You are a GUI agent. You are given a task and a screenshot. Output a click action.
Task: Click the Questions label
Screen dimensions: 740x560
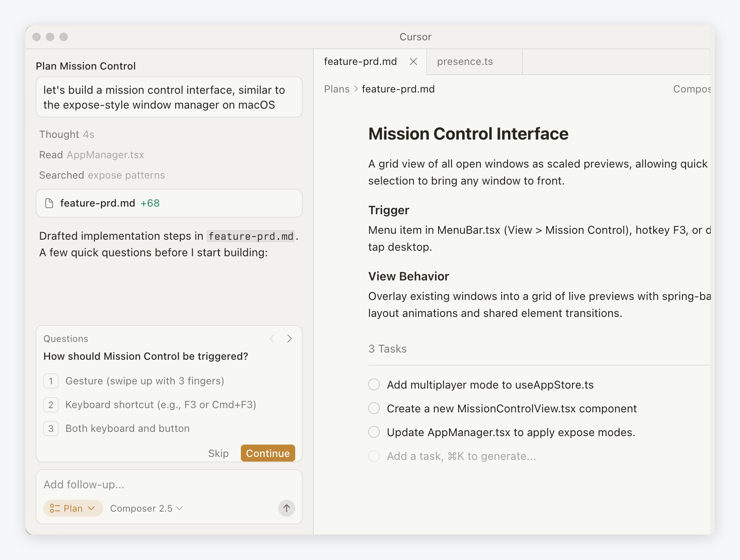click(66, 339)
